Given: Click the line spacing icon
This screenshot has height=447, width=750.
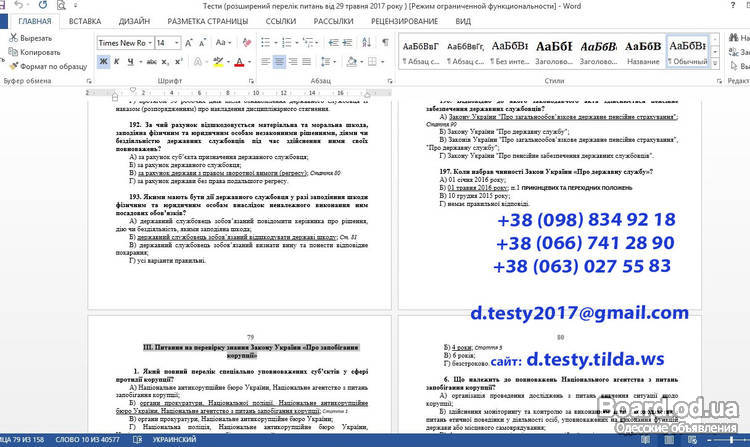Looking at the screenshot, I should [325, 62].
